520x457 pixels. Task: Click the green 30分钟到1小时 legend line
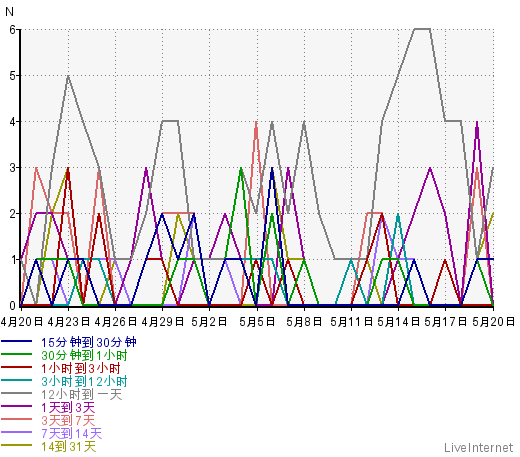coord(17,354)
